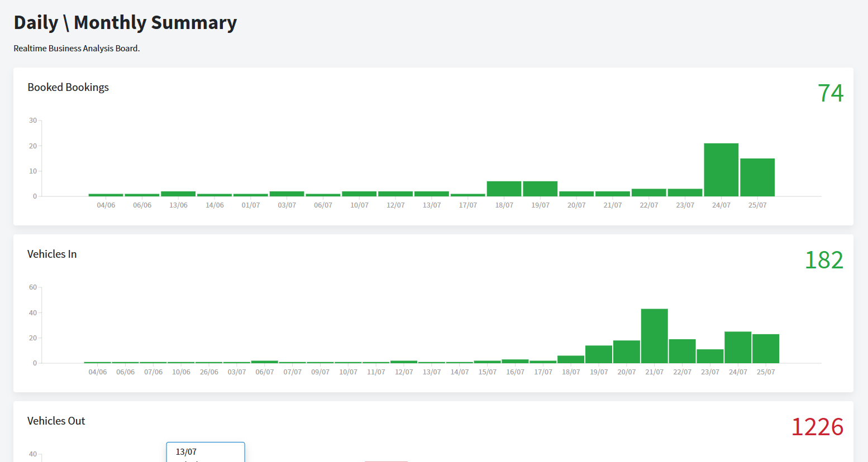The width and height of the screenshot is (868, 462).
Task: Click the Daily \ Monthly Summary heading
Action: coord(125,22)
